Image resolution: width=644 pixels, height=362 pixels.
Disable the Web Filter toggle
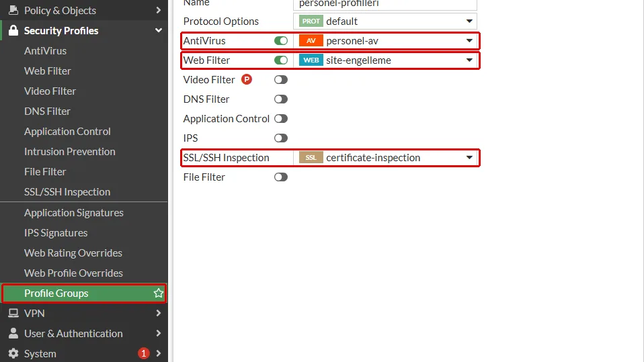281,60
